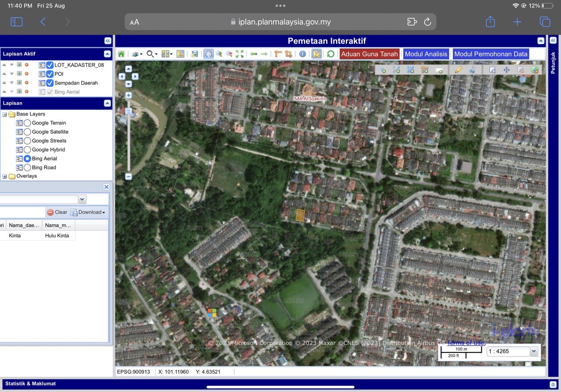The width and height of the screenshot is (561, 392).
Task: Click the zoom slider handle on map
Action: [128, 111]
